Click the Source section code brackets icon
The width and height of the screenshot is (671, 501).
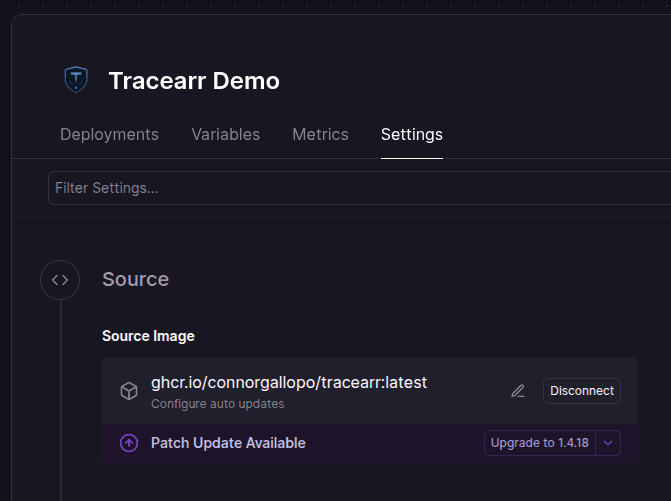pyautogui.click(x=60, y=280)
